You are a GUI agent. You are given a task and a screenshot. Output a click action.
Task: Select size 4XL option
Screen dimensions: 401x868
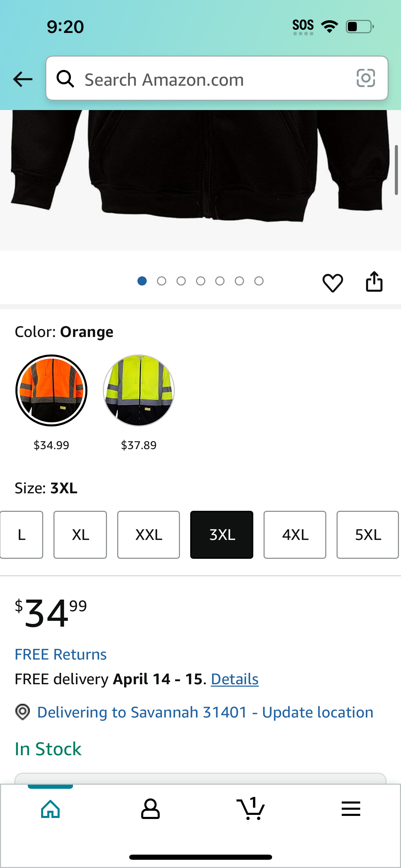pos(295,535)
